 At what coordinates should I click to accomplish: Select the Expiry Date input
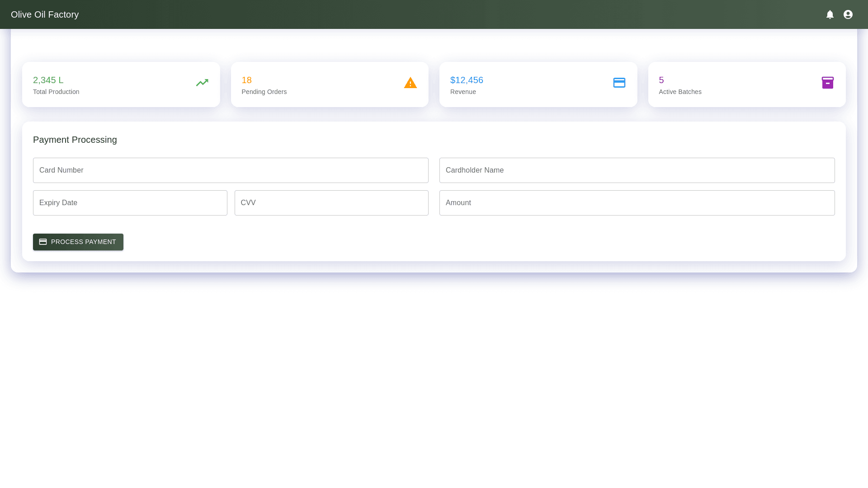130,203
